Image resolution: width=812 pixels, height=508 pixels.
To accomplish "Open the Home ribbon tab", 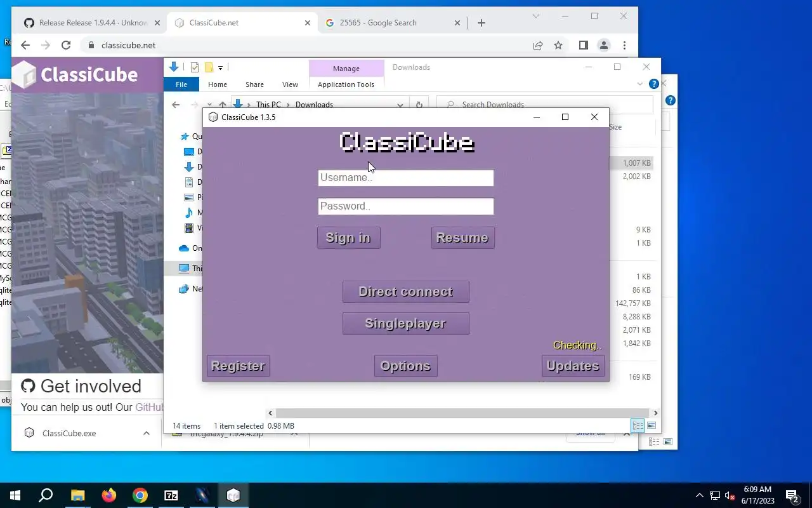I will coord(218,84).
